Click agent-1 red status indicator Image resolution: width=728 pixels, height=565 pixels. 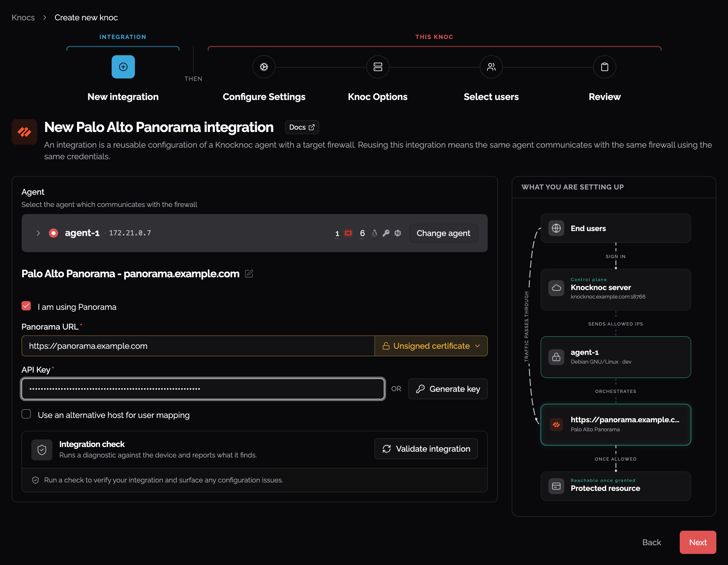pyautogui.click(x=53, y=233)
